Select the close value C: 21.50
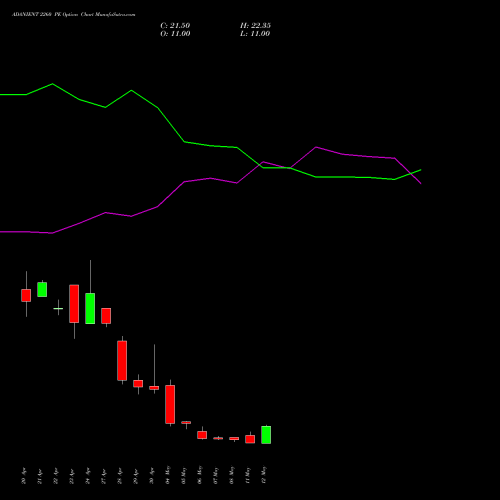Screen dimensions: 500x500 tap(175, 26)
